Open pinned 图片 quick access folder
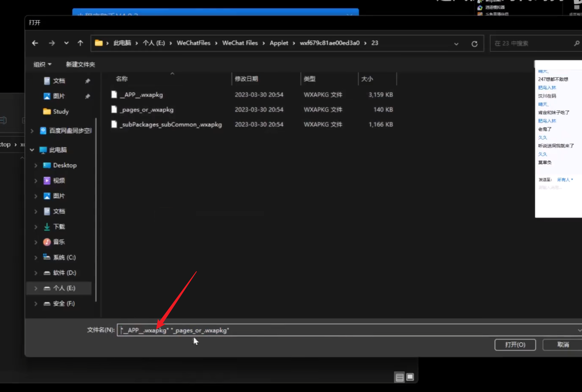Screen dimensions: 582x392 [x=59, y=96]
